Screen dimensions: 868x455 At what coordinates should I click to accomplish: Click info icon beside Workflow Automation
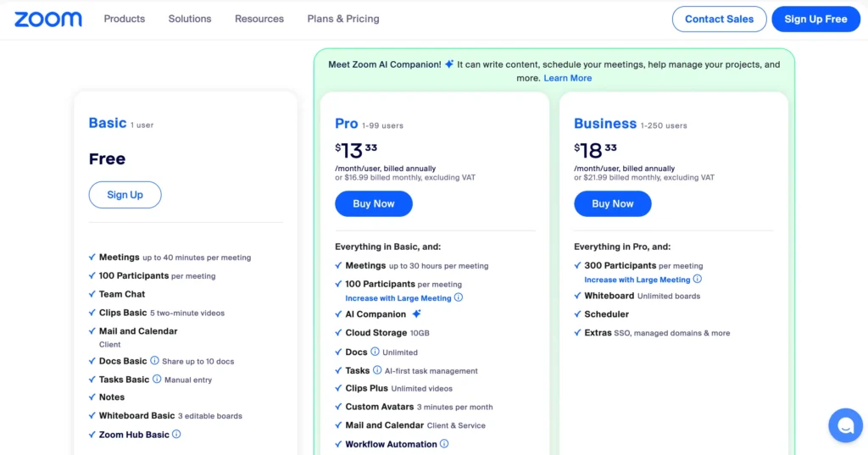[x=444, y=443]
